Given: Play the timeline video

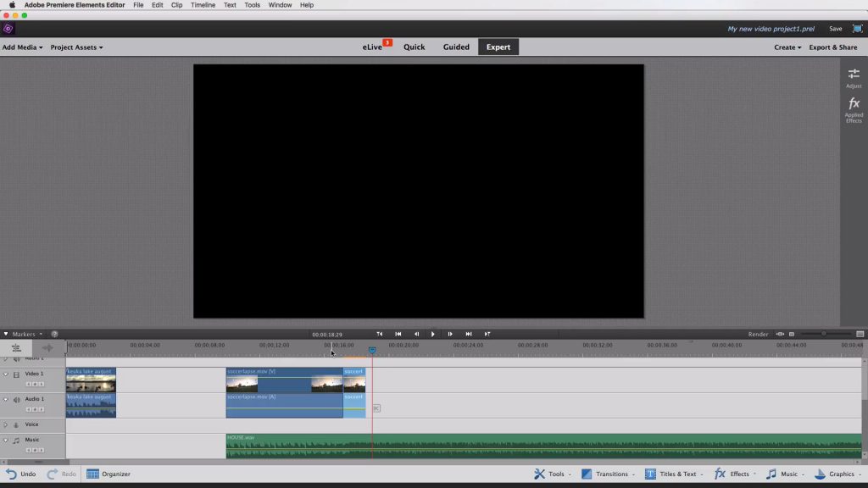Looking at the screenshot, I should click(433, 334).
